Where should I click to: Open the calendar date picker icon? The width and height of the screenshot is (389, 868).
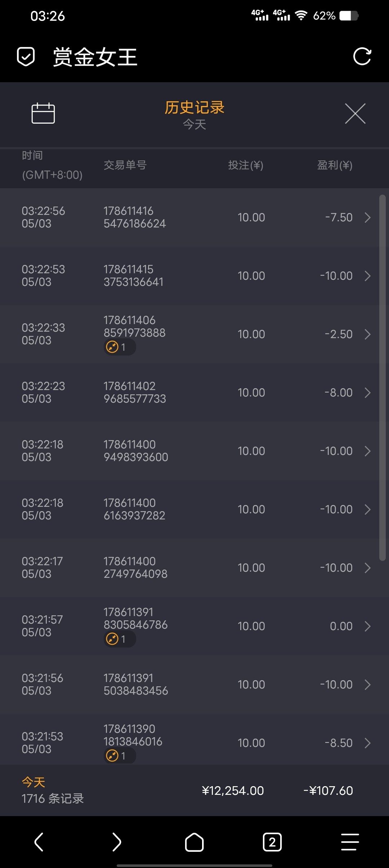pyautogui.click(x=43, y=113)
